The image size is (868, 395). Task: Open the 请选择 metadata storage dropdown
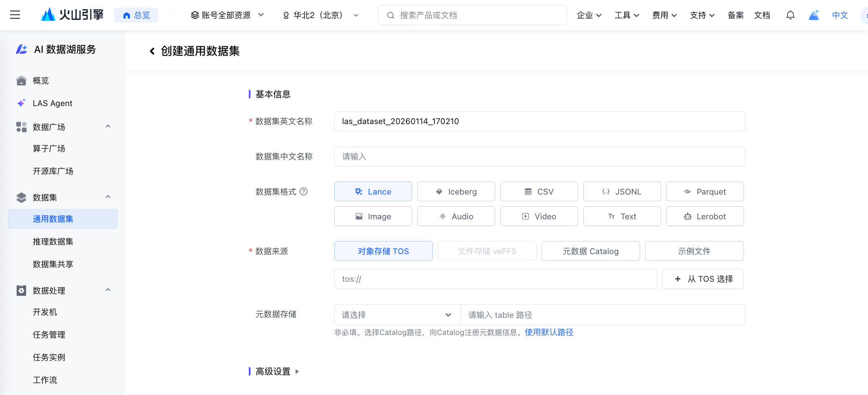pyautogui.click(x=397, y=315)
